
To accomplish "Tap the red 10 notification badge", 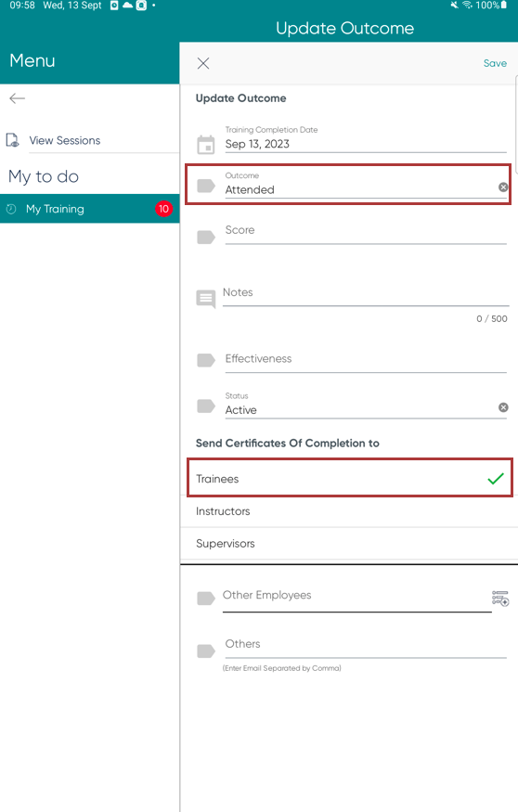I will point(163,209).
